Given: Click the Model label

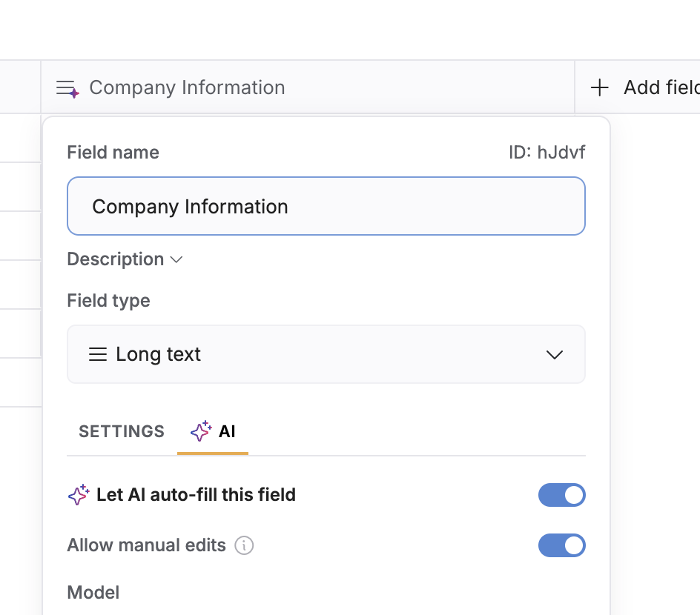Looking at the screenshot, I should (93, 593).
